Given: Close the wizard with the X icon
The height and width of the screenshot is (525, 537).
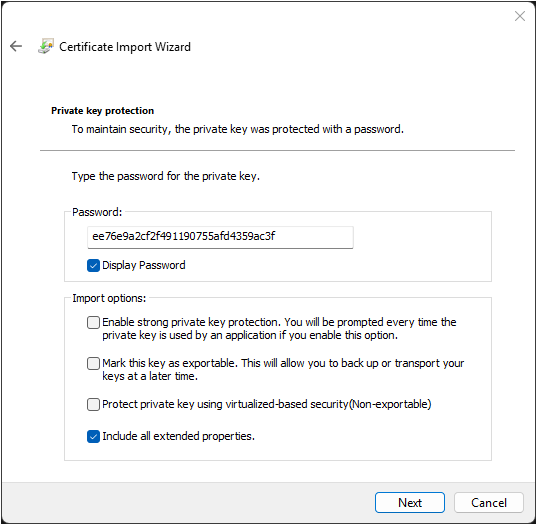Looking at the screenshot, I should [x=520, y=16].
